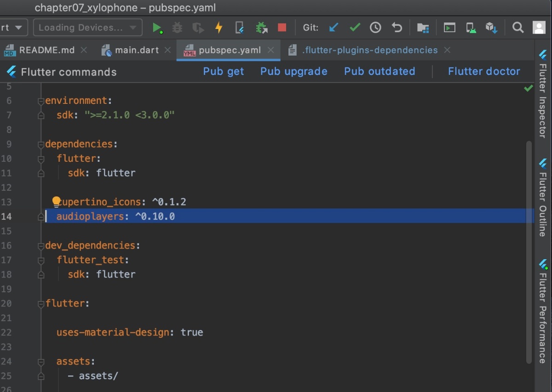Trigger Flutter Hot Reload lightning bolt icon

219,28
